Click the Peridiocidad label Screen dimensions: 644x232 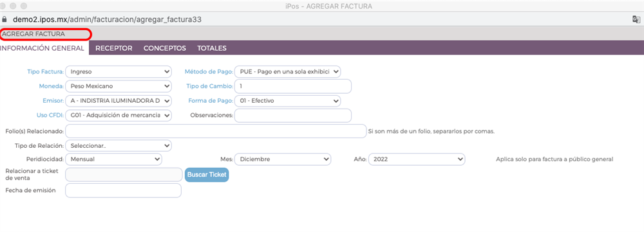tap(45, 159)
